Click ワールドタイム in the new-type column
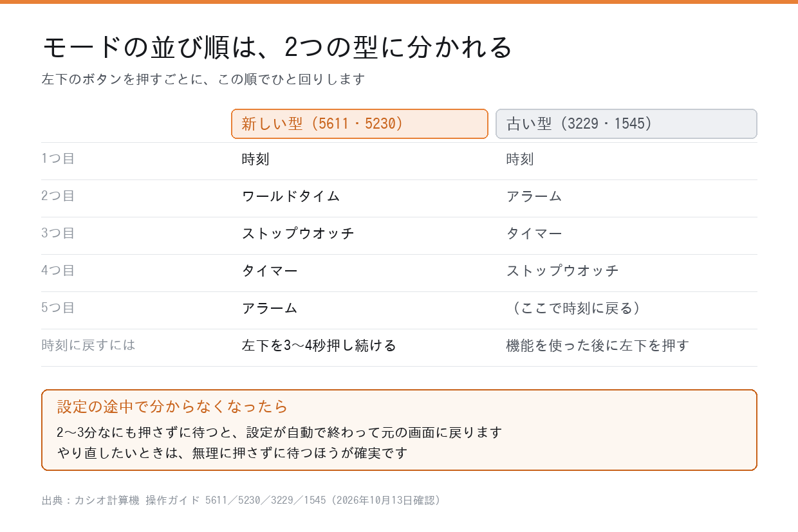The height and width of the screenshot is (532, 798). click(291, 196)
